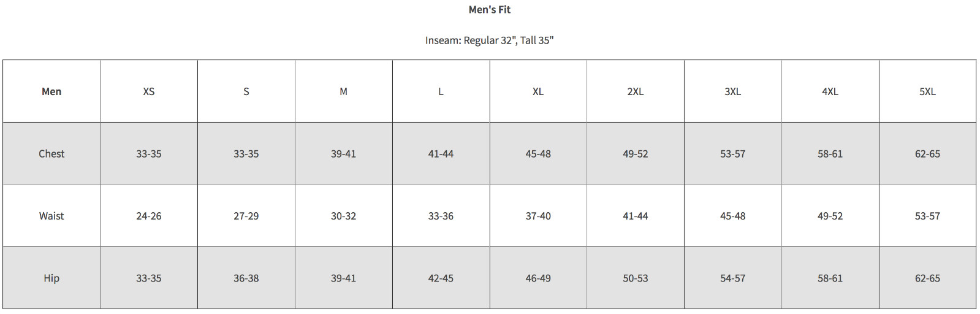Click hip value 36-38 for S
The image size is (980, 314).
pyautogui.click(x=246, y=278)
